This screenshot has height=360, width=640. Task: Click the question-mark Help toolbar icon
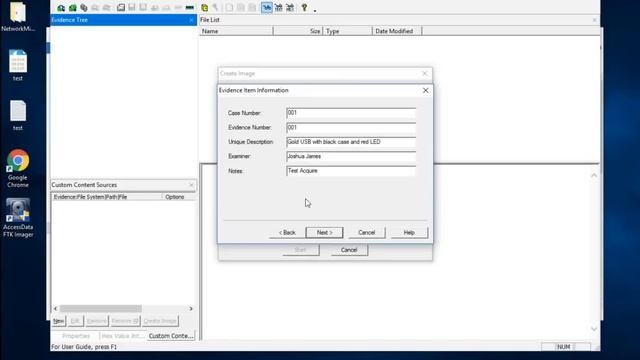(x=304, y=8)
